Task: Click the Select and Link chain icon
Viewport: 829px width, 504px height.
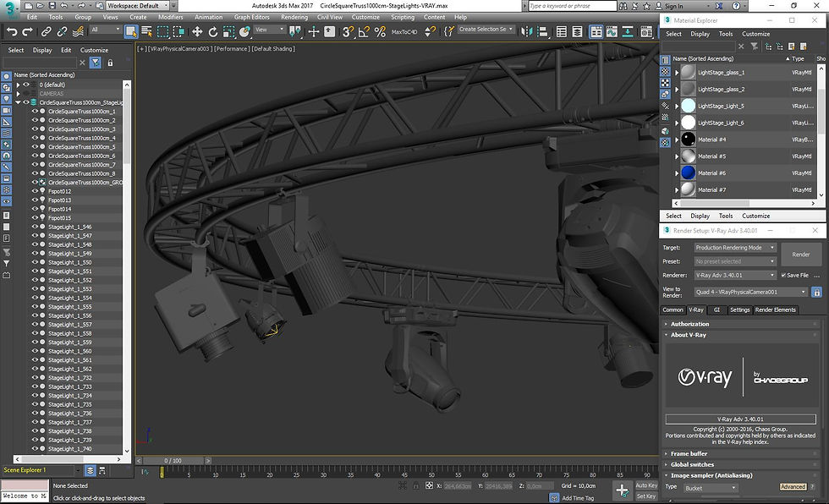Action: pyautogui.click(x=47, y=31)
